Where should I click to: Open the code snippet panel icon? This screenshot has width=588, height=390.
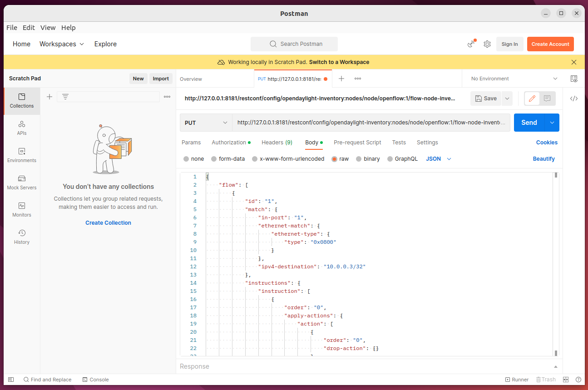574,99
